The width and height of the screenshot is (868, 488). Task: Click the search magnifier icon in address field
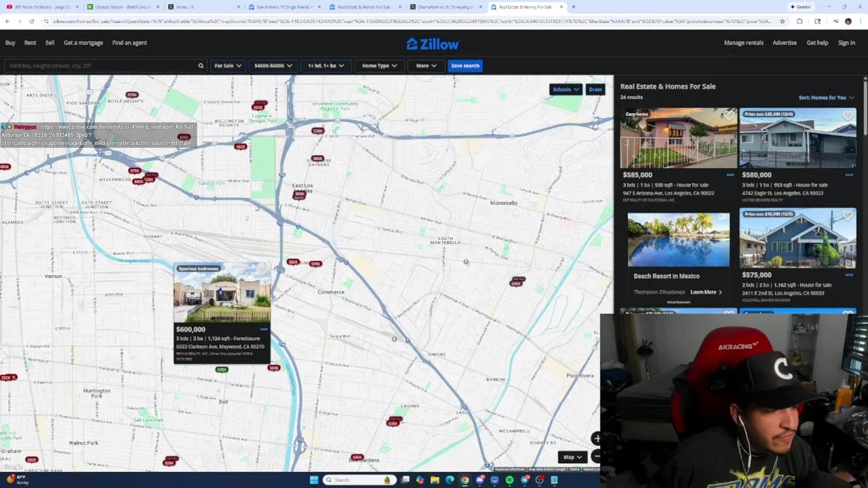(x=201, y=66)
